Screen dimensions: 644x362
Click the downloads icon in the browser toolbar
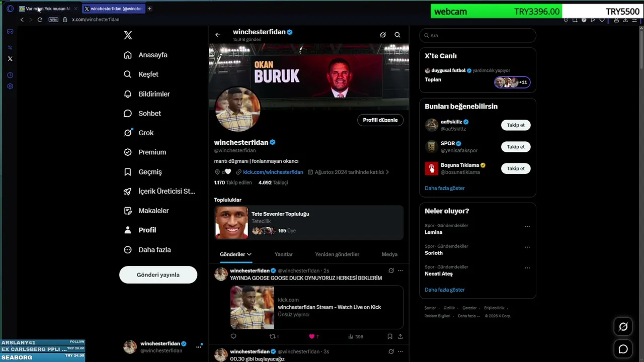(x=625, y=20)
